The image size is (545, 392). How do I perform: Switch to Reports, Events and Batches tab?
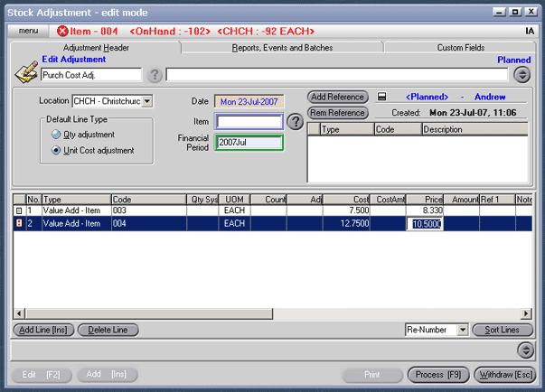coord(282,48)
